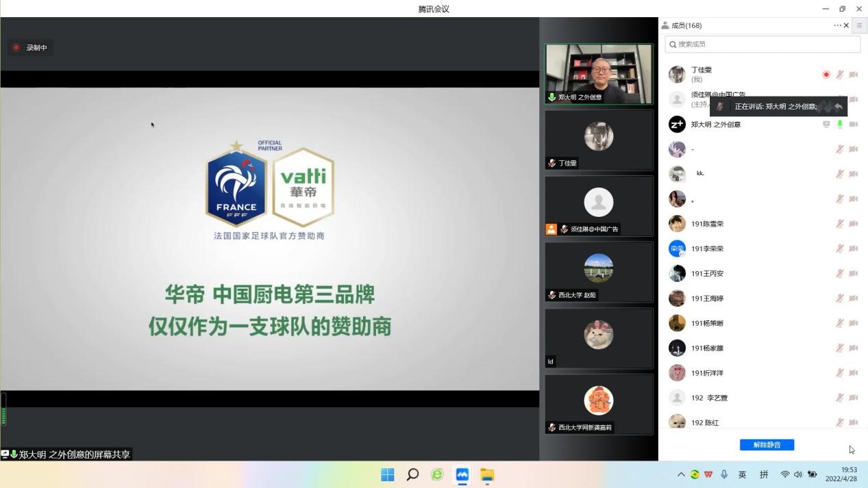
Task: Open the volume speaker tray icon
Action: tap(798, 475)
